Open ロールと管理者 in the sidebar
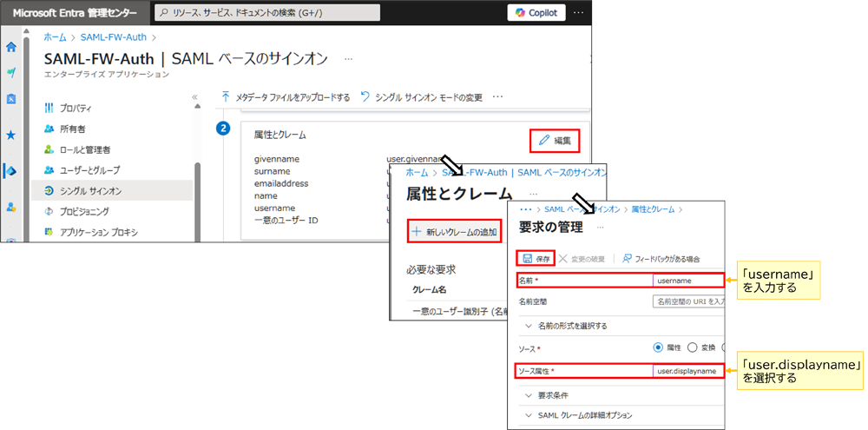Image resolution: width=868 pixels, height=430 pixels. click(87, 149)
